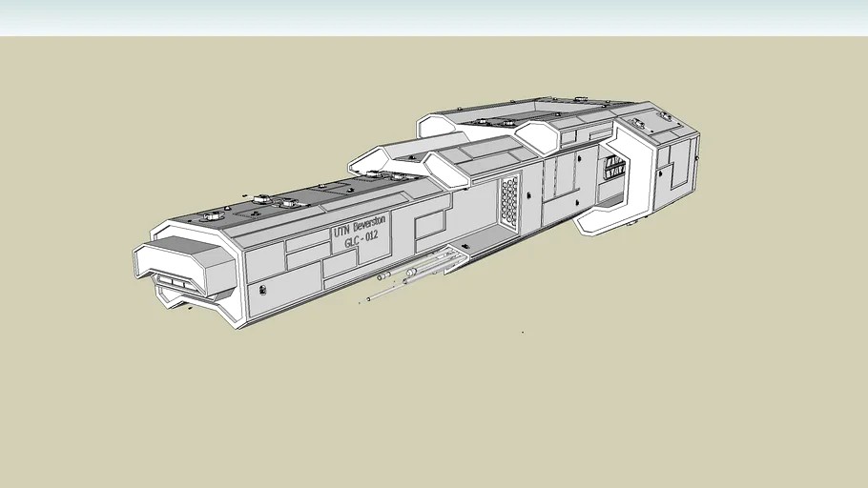The image size is (868, 488).
Task: Click the sky-blue horizon band at top
Action: (434, 17)
